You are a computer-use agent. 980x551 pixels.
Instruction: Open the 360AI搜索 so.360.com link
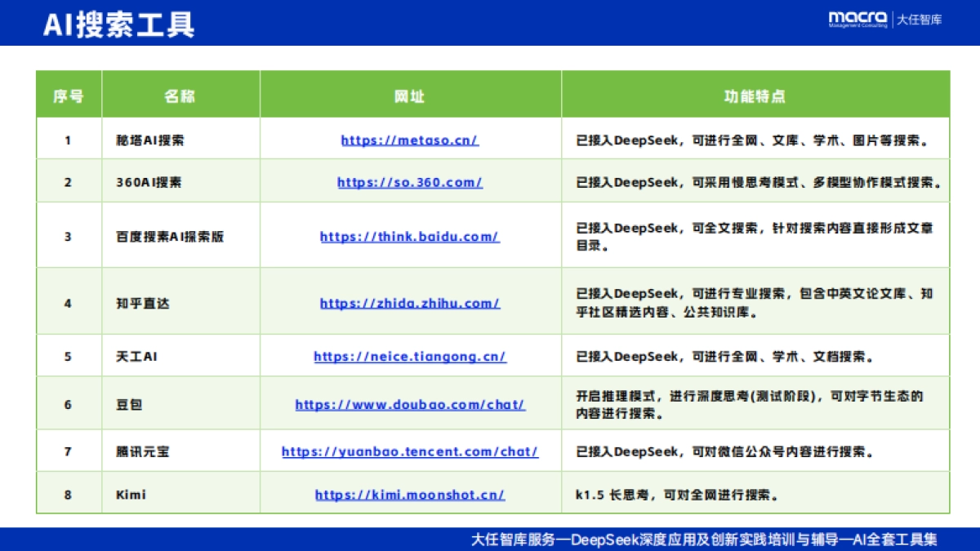point(408,182)
